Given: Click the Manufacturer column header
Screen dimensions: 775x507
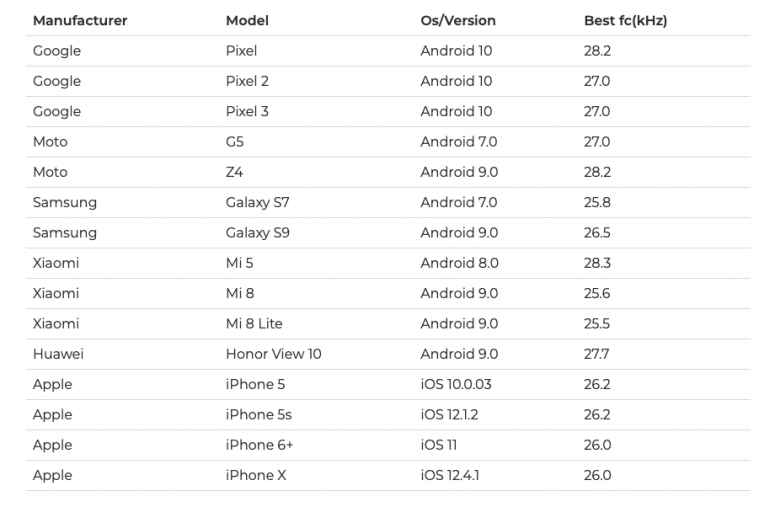Looking at the screenshot, I should [x=80, y=20].
